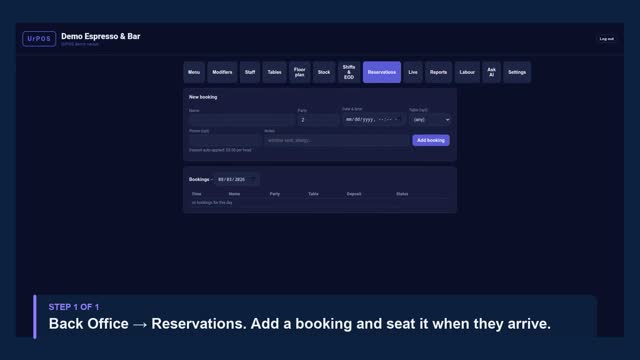Expand the Table (any) dropdown
Screen dimensions: 640x360
coord(430,120)
